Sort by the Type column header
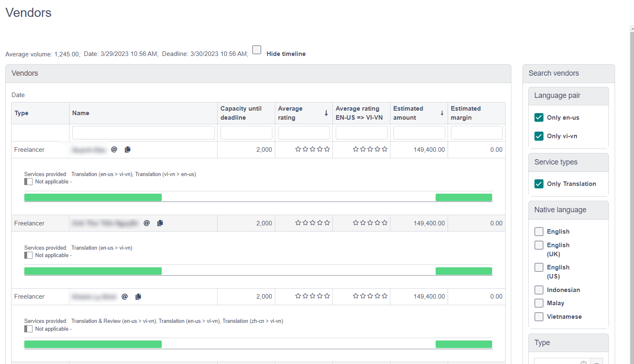 40,113
